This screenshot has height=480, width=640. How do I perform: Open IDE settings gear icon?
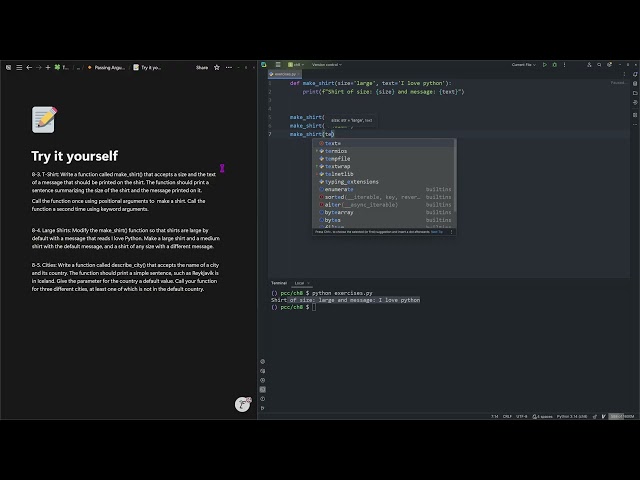609,64
